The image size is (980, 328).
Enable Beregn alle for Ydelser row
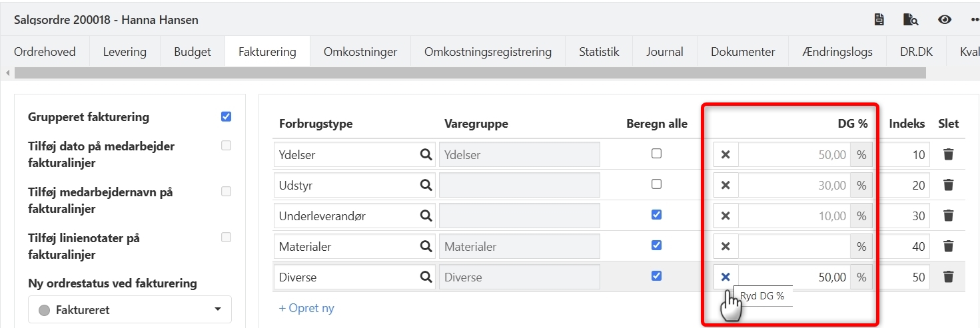click(656, 154)
